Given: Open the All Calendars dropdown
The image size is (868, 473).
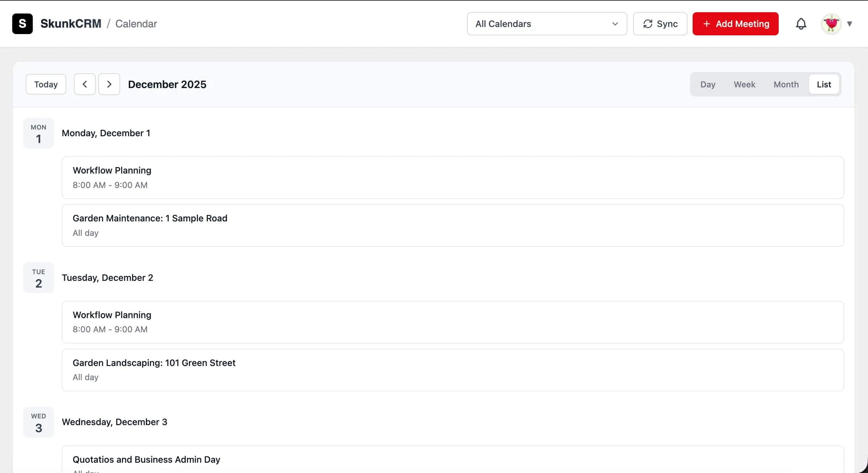Looking at the screenshot, I should coord(546,23).
